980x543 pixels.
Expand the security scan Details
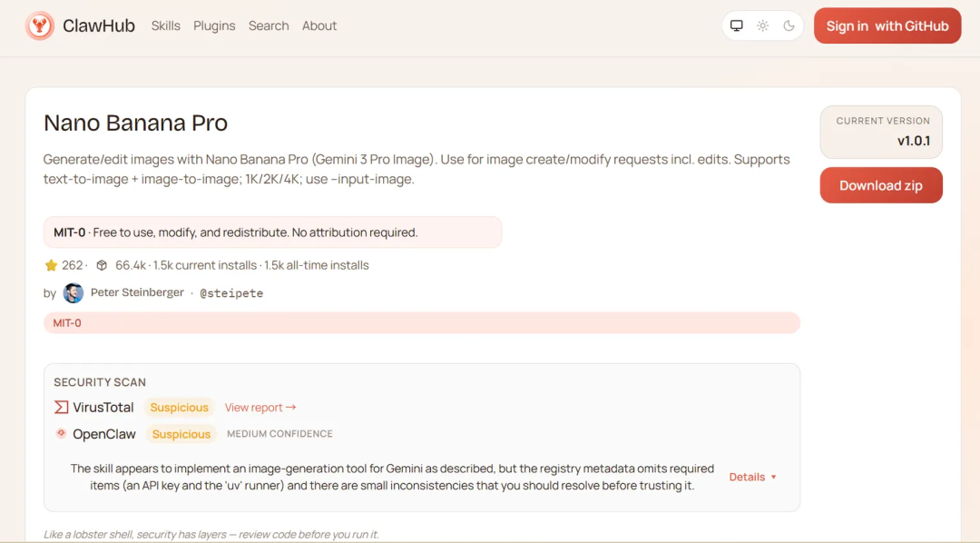[x=753, y=477]
